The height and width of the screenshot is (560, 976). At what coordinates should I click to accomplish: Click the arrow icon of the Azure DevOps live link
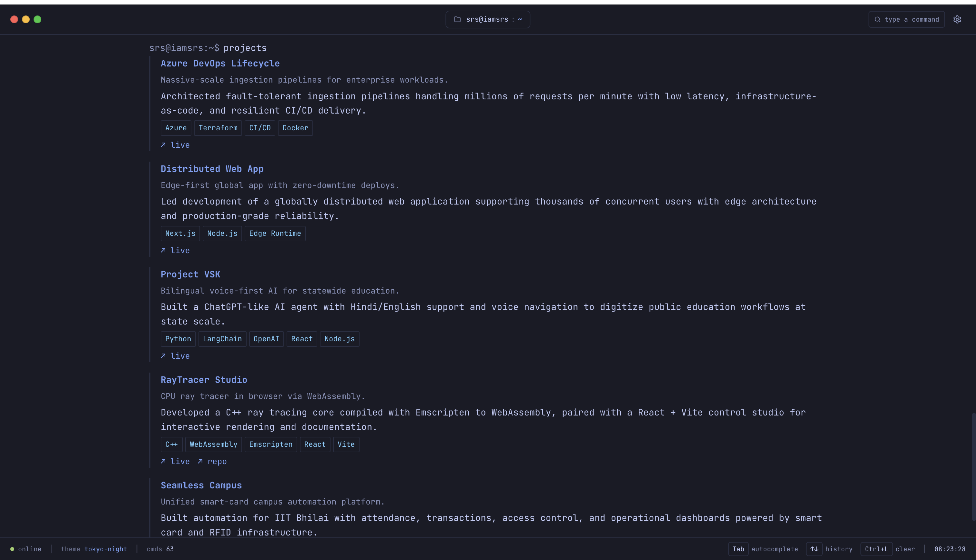[x=163, y=145]
